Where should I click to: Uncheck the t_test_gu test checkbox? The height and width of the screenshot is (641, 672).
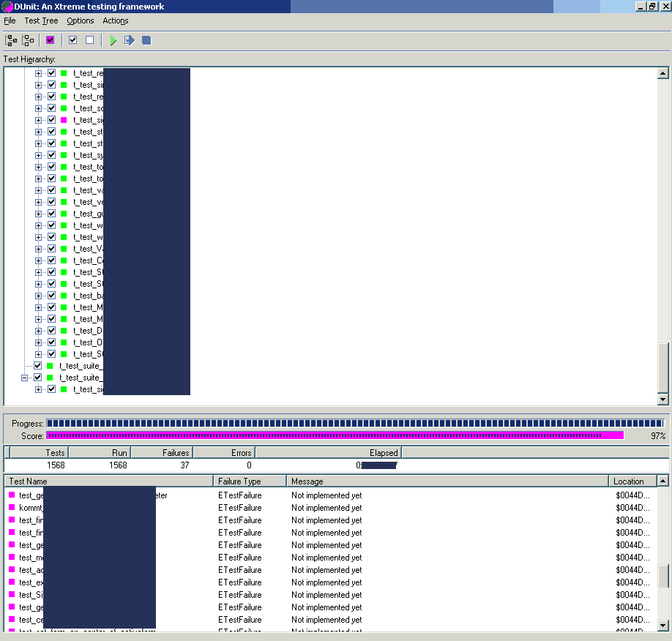point(51,214)
